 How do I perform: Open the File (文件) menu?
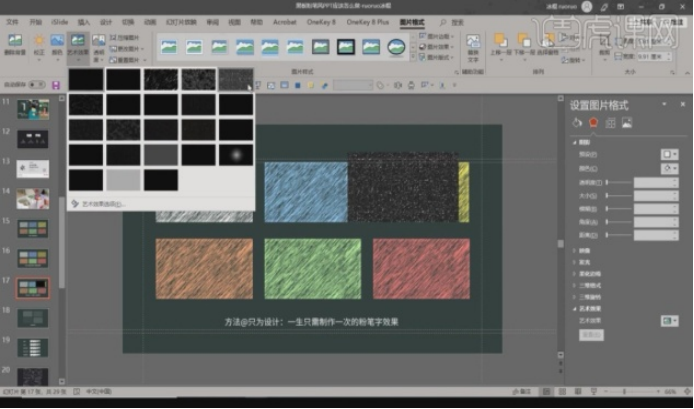[x=12, y=22]
